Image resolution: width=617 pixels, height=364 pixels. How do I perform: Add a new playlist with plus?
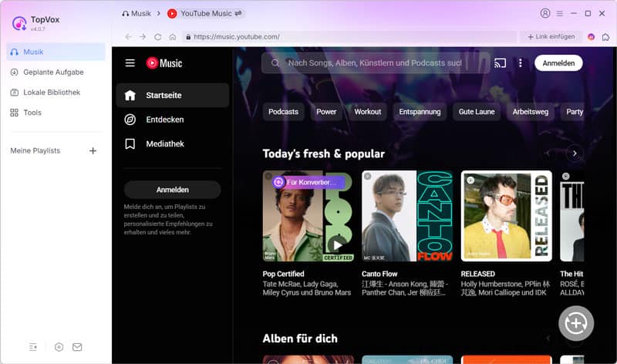(x=93, y=150)
